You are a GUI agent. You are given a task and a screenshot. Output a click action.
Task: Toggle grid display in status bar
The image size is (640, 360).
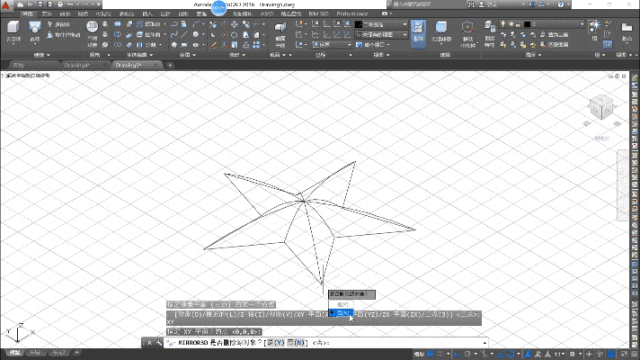(430, 354)
